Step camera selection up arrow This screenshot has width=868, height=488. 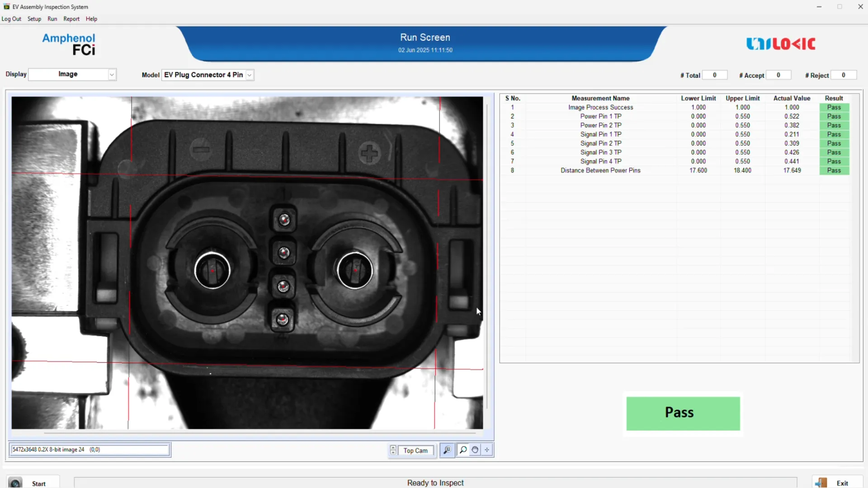[x=393, y=447]
